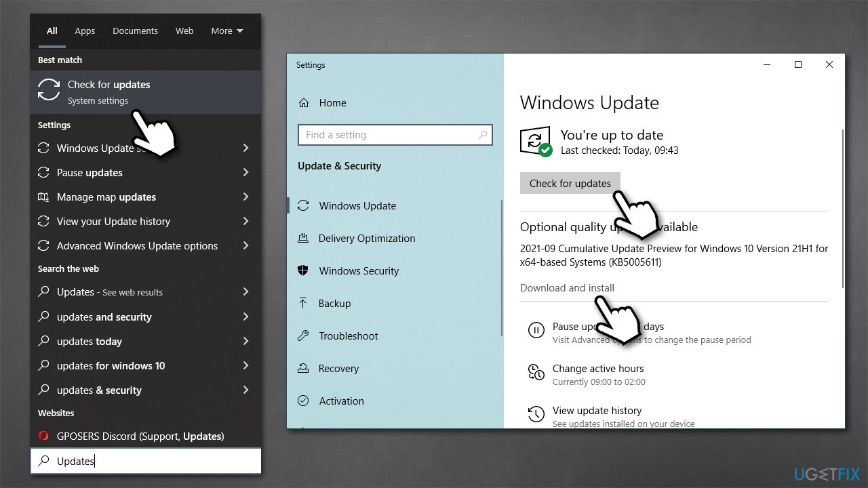Open Windows Security settings
This screenshot has height=488, width=868.
358,270
